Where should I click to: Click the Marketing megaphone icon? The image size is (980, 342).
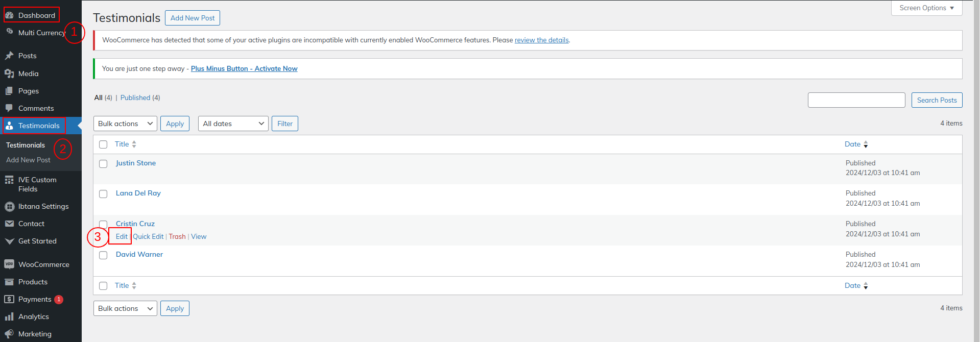(x=9, y=334)
